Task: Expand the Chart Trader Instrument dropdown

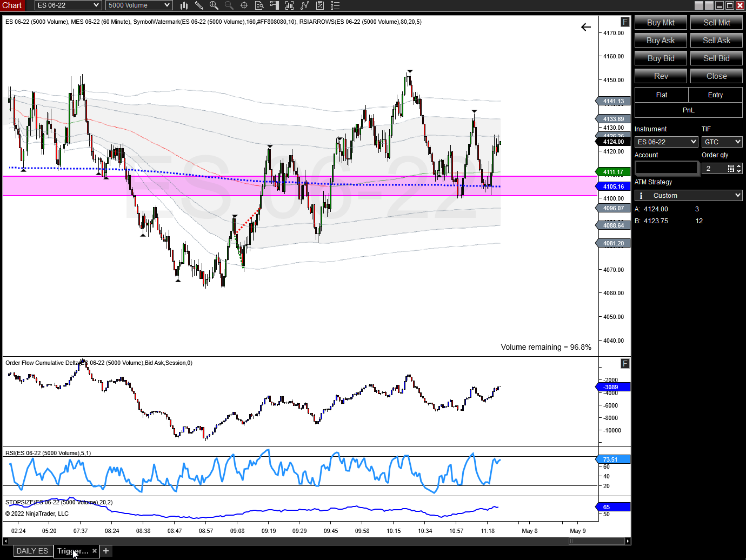Action: pyautogui.click(x=667, y=142)
